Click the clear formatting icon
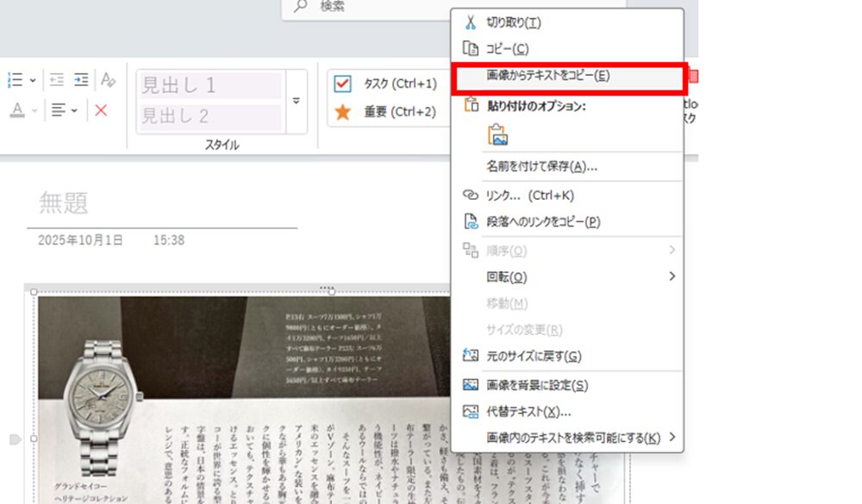The image size is (862, 504). 108,79
